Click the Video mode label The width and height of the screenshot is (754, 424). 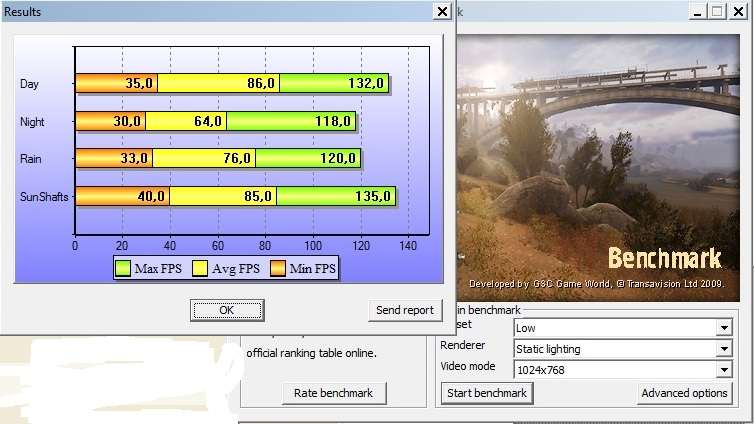(x=467, y=366)
